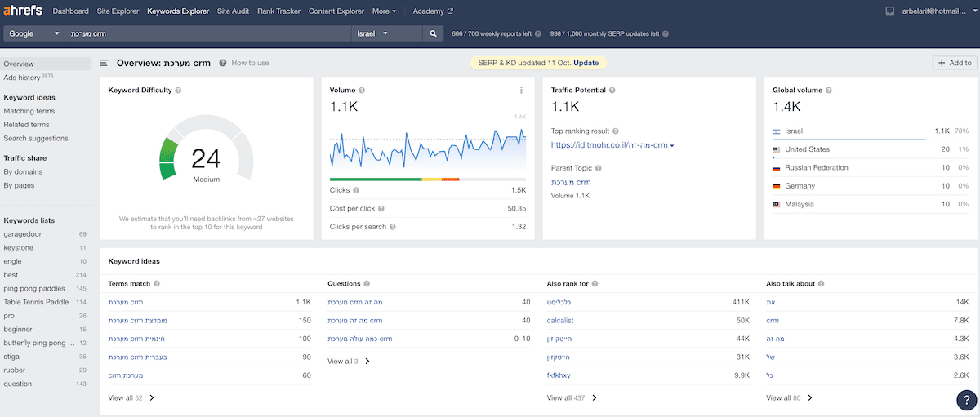Viewport: 980px width, 417px height.
Task: Open the Dashboard menu item
Action: (70, 11)
